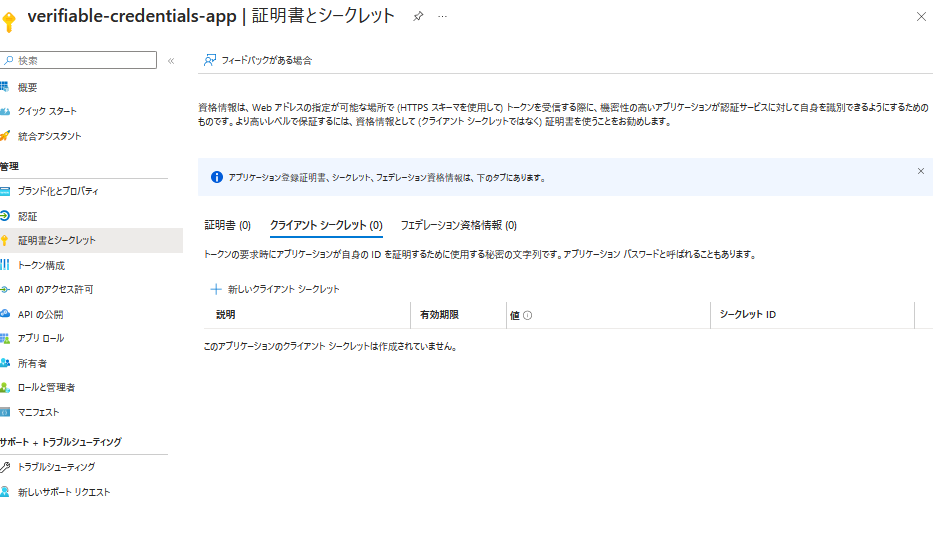
Task: Open the API のアクセス許可 icon
Action: click(x=5, y=290)
